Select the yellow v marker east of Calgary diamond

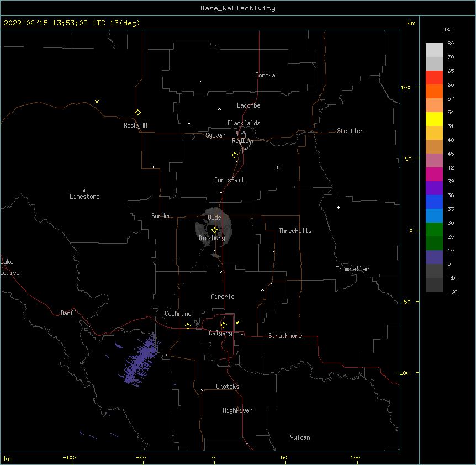(x=237, y=323)
